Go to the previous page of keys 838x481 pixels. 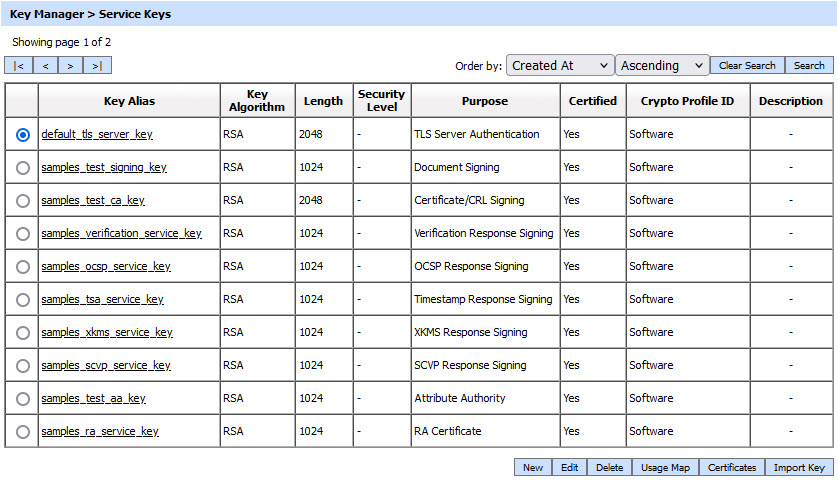coord(45,66)
